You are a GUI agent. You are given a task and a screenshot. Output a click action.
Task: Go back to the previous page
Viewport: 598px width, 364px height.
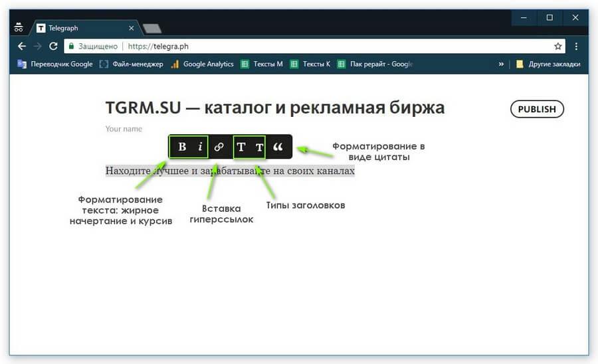pyautogui.click(x=22, y=46)
